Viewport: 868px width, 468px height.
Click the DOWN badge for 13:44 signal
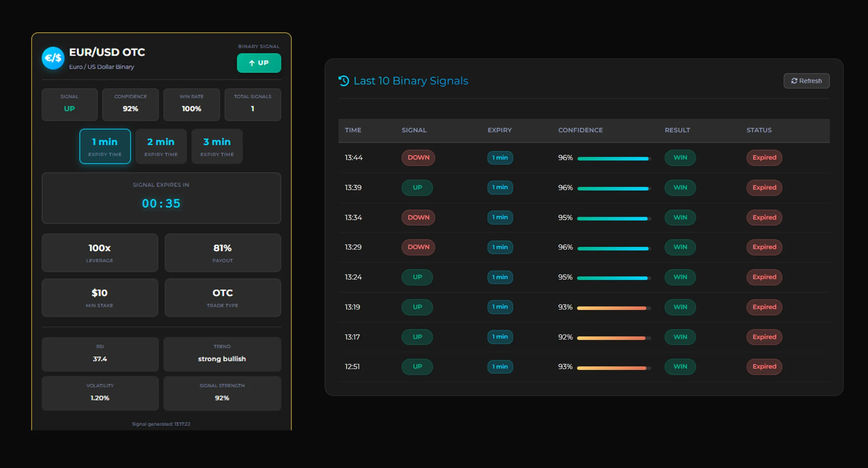click(x=418, y=158)
